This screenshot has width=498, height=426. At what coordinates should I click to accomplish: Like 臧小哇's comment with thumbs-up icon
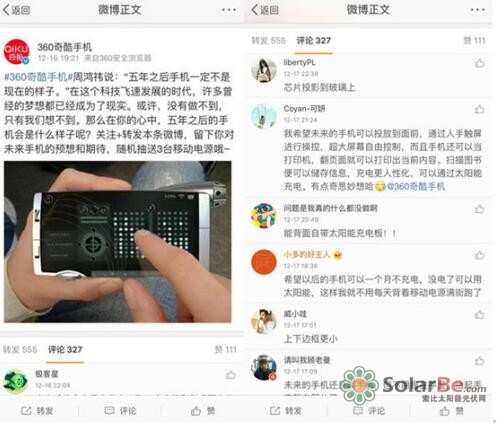tap(479, 314)
